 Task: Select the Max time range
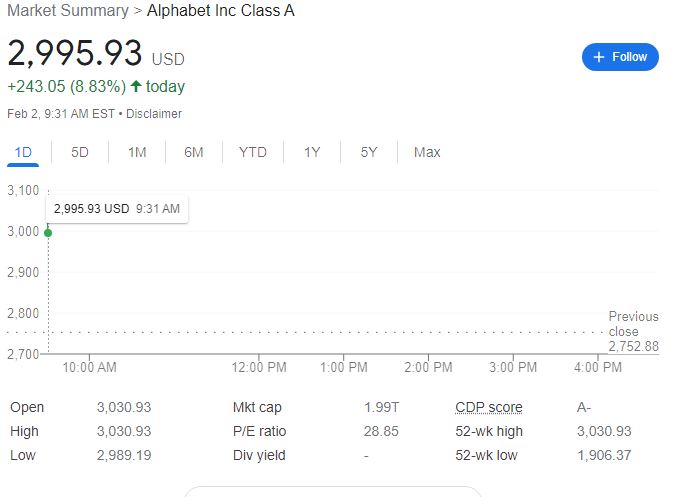point(427,152)
